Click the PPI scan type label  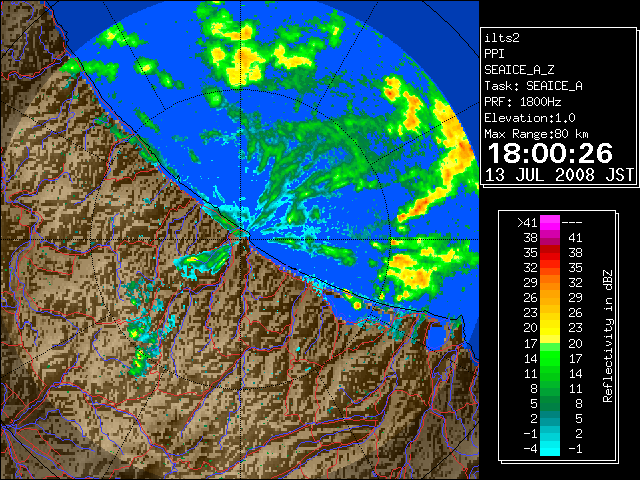click(x=494, y=54)
